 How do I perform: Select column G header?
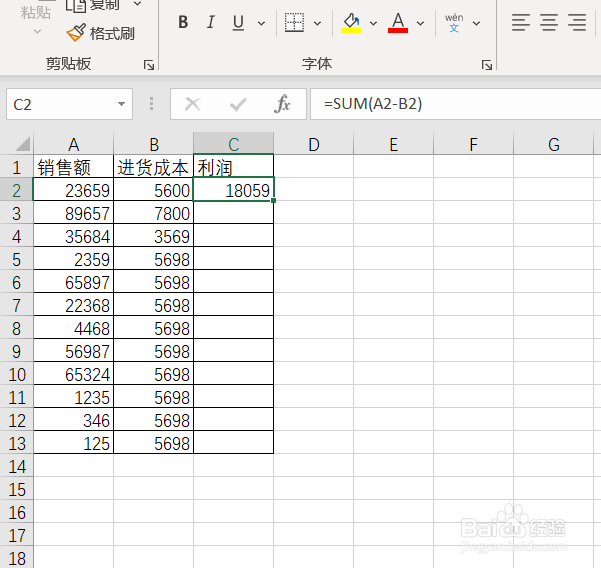(x=553, y=144)
